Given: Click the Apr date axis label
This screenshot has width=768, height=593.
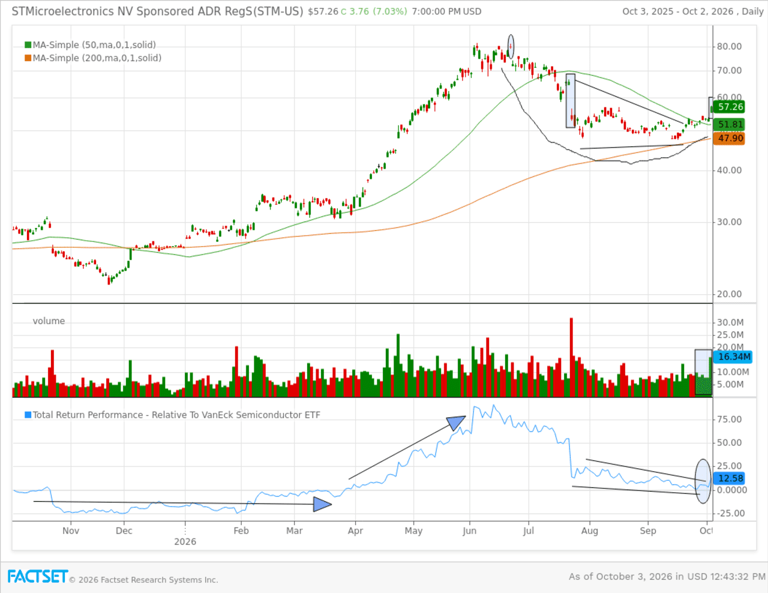Looking at the screenshot, I should point(355,531).
